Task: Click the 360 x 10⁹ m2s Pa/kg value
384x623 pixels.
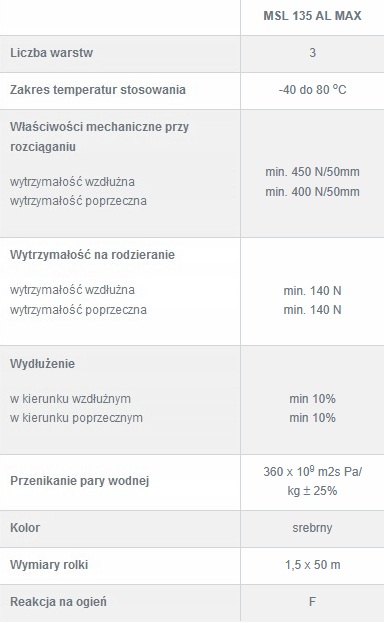Action: click(312, 481)
